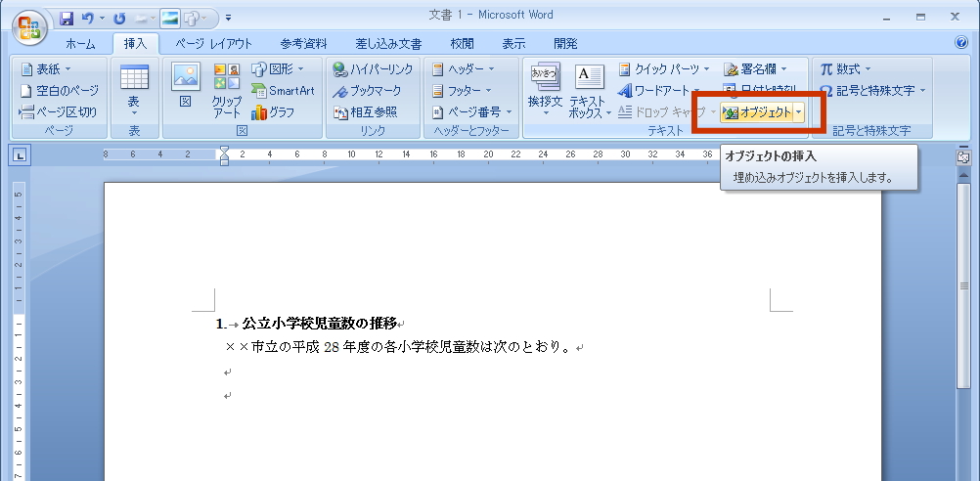Open the Word Help icon
980x481 pixels.
coord(961,42)
